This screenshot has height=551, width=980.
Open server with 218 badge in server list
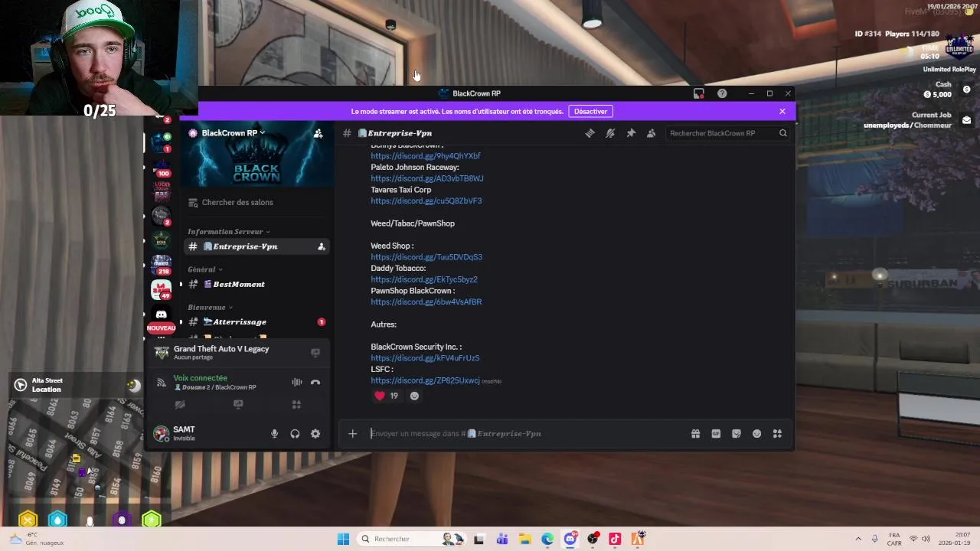[x=161, y=265]
